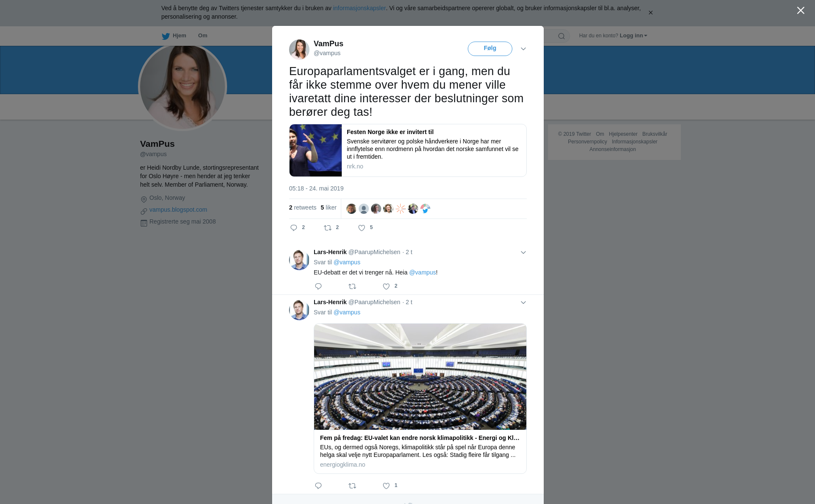The image size is (815, 504).
Task: Like the energiogklima.no link reply
Action: point(386,486)
